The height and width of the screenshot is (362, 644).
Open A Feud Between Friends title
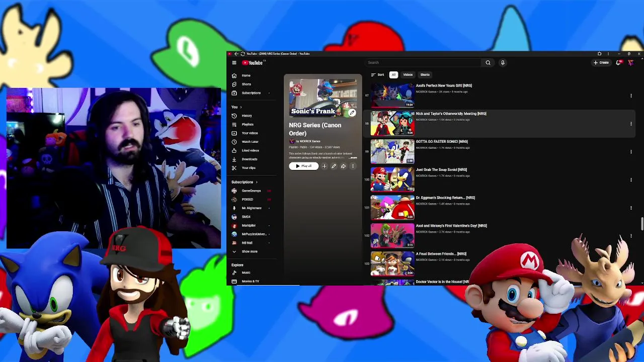click(441, 254)
